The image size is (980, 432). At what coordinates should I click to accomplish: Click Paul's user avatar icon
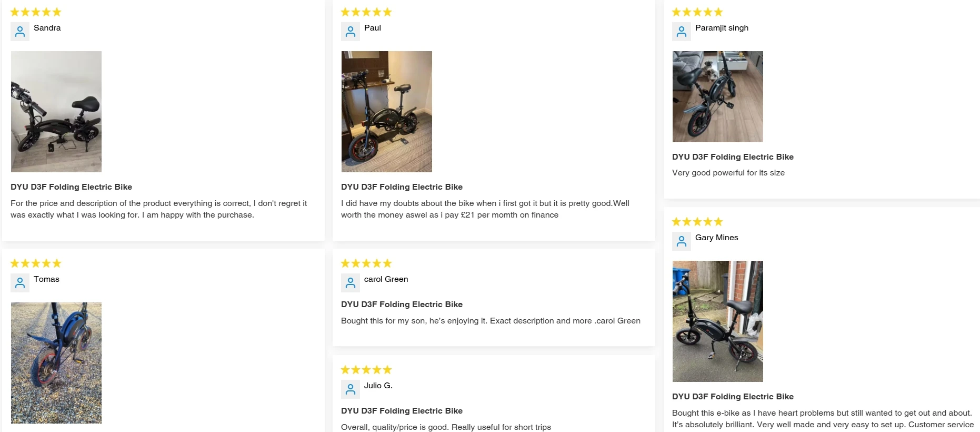click(x=351, y=32)
